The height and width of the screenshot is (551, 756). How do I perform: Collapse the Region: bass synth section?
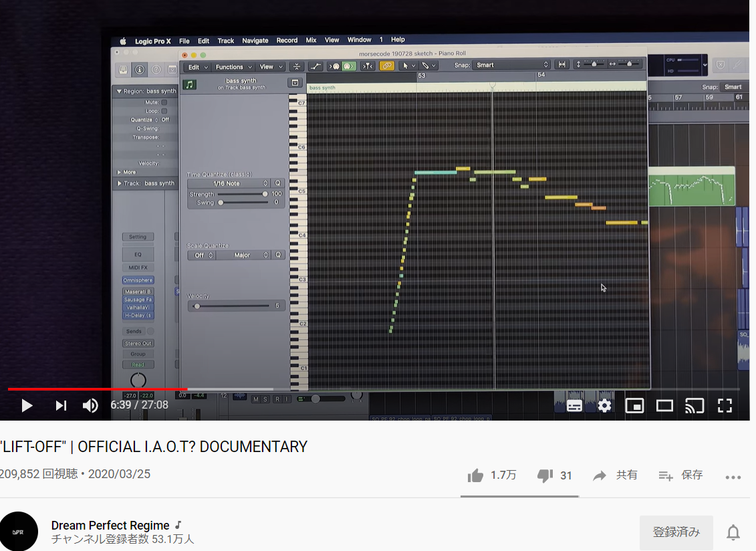[119, 91]
